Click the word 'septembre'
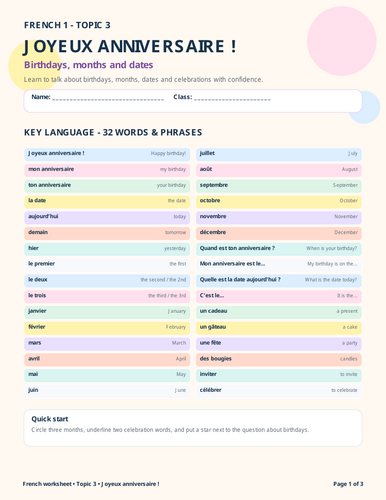The width and height of the screenshot is (386, 500). [214, 185]
